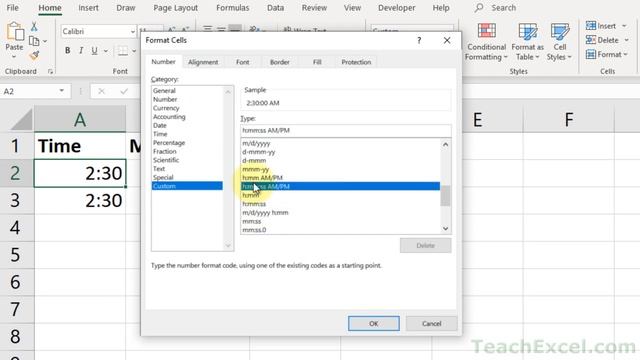Click OK in Format Cells dialog
The width and height of the screenshot is (640, 360).
(373, 323)
